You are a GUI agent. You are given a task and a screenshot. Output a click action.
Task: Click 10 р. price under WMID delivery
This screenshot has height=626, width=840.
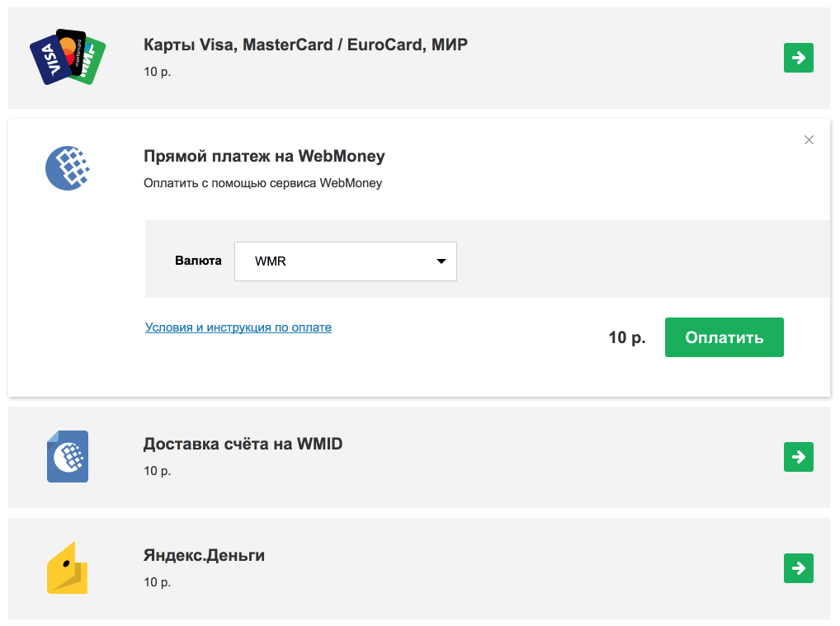point(157,471)
